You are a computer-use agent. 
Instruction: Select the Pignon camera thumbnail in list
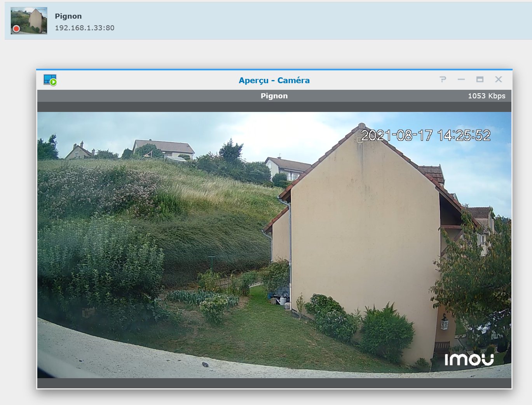[29, 21]
